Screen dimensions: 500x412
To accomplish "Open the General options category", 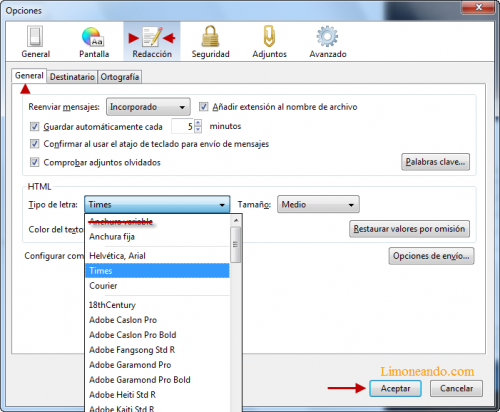I will tap(35, 42).
